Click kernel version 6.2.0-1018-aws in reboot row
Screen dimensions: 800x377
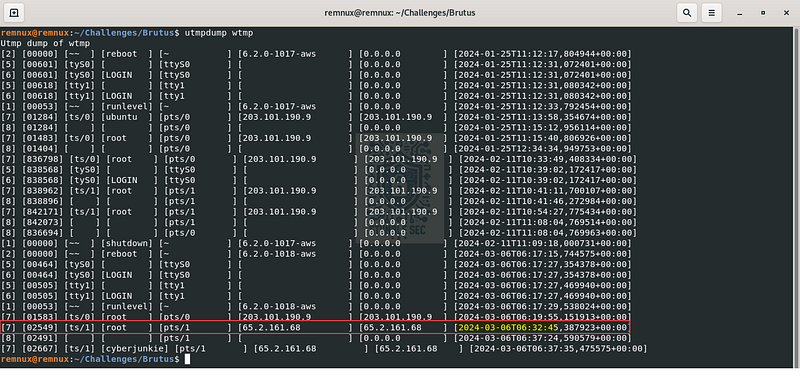coord(279,254)
